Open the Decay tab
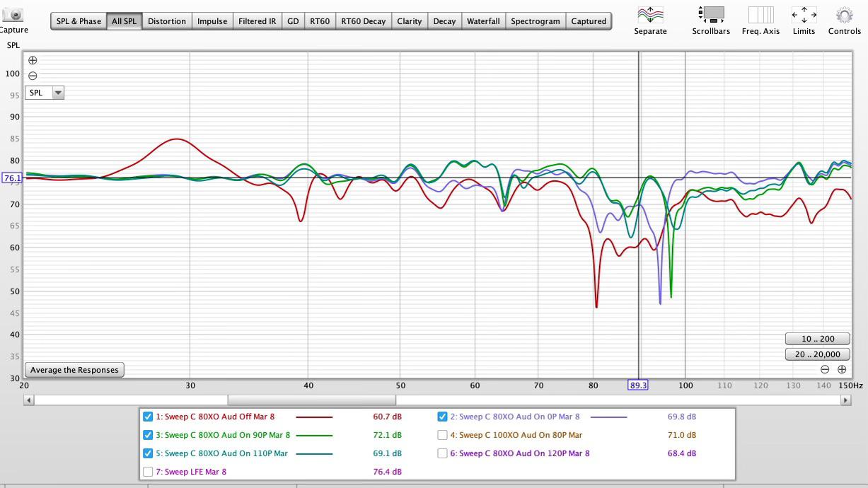 click(x=444, y=21)
